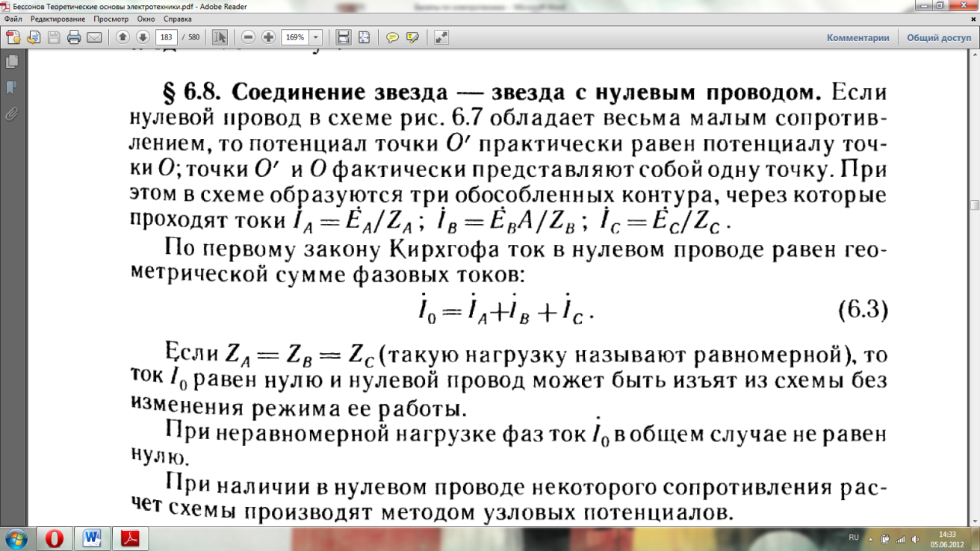The height and width of the screenshot is (551, 980).
Task: Click the Show desktop button
Action: (x=976, y=539)
